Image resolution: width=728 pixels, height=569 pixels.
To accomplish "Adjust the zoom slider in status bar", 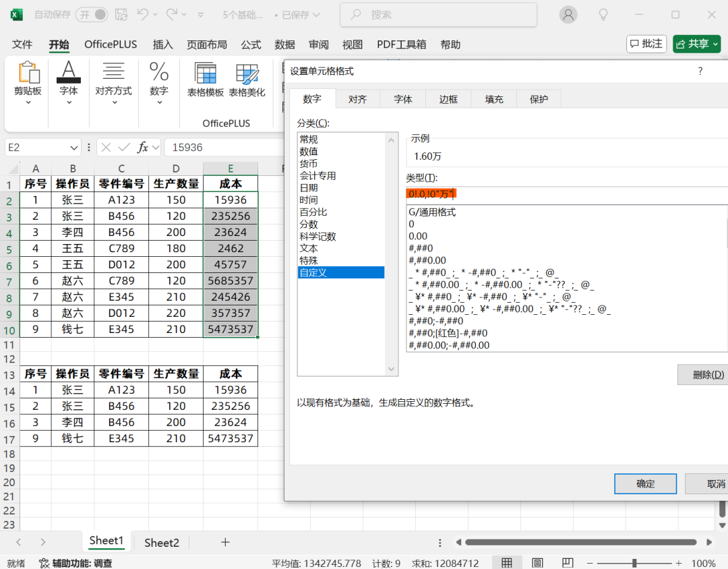I will 634,562.
